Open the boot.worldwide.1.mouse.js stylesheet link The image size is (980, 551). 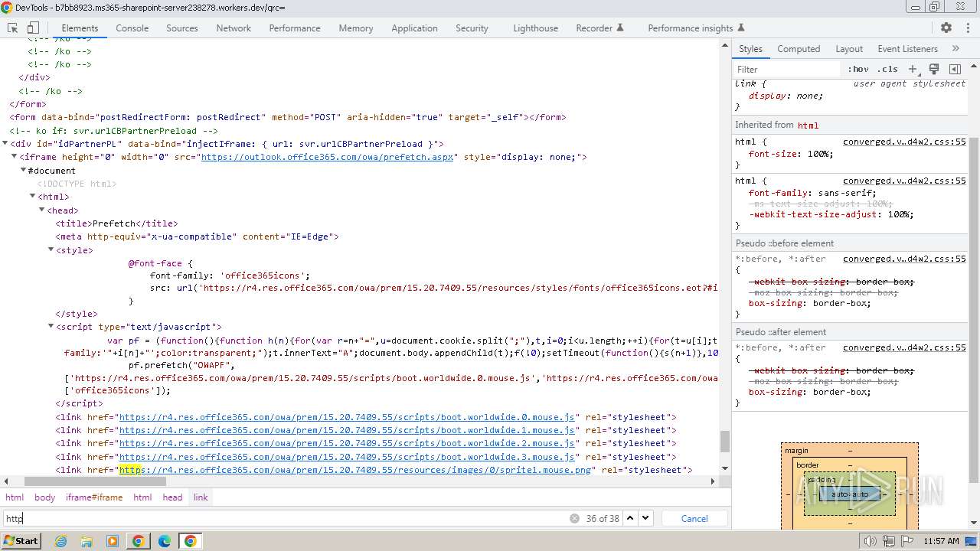point(347,430)
